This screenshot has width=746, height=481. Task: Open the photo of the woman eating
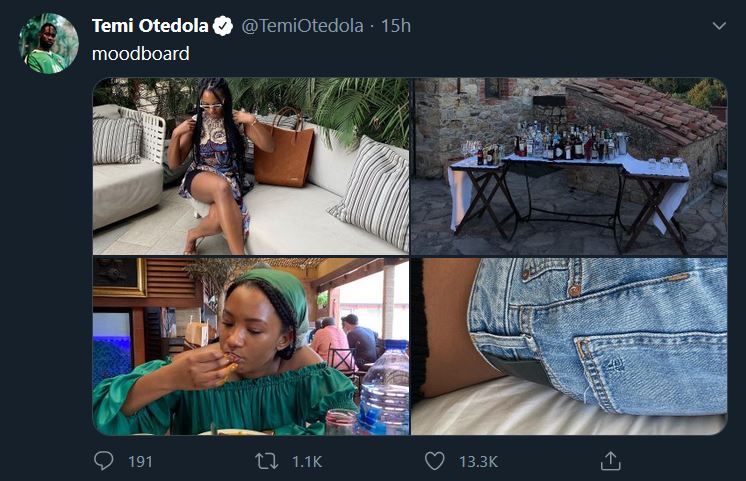251,346
